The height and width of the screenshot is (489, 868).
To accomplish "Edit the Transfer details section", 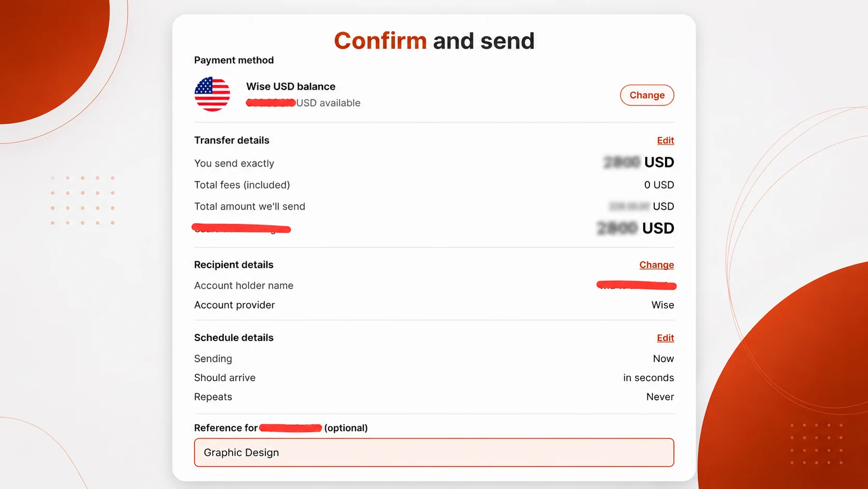I will coord(665,140).
